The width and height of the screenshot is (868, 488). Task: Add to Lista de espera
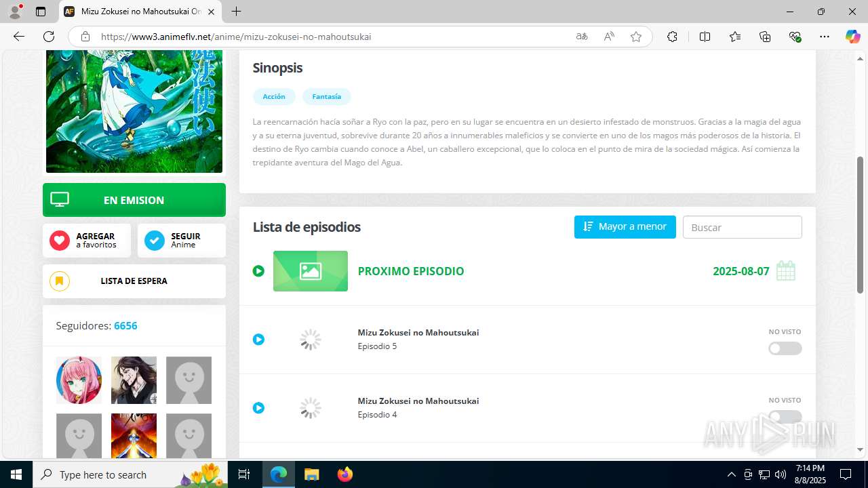[134, 281]
